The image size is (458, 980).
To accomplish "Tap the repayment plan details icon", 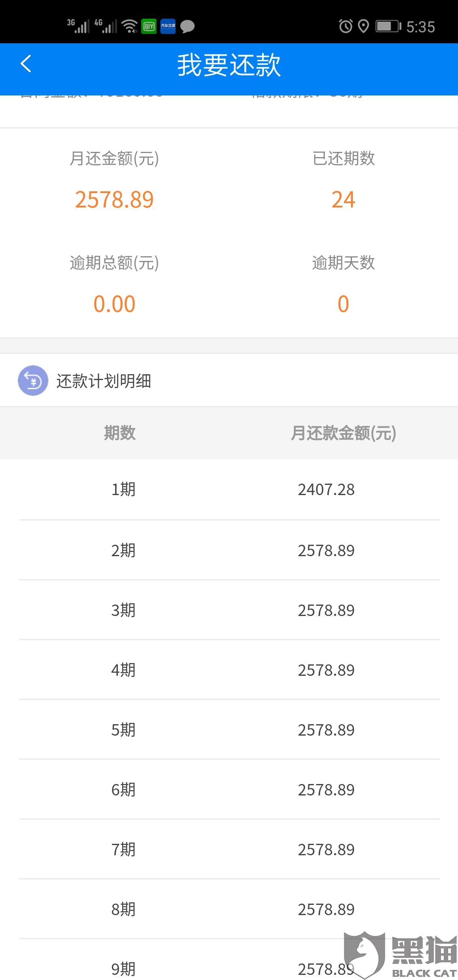I will pos(33,381).
